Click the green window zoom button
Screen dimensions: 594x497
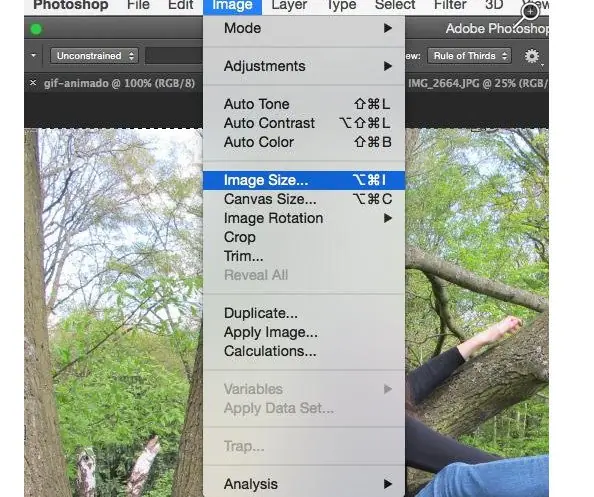(x=36, y=29)
